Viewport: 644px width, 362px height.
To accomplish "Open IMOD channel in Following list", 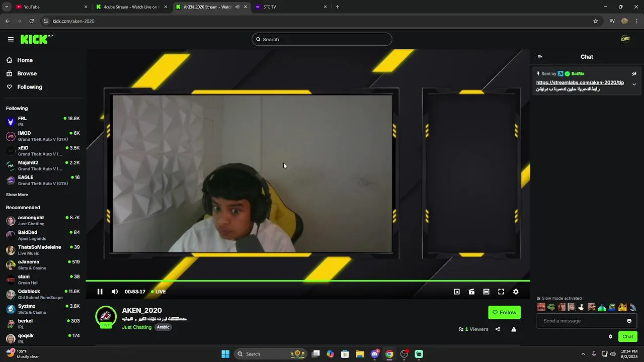I will tap(43, 136).
